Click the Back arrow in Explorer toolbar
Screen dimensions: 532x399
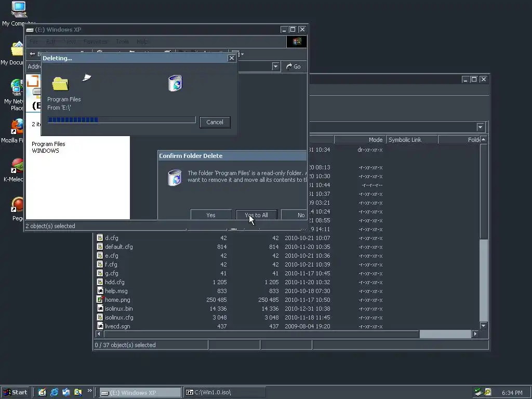pos(33,54)
